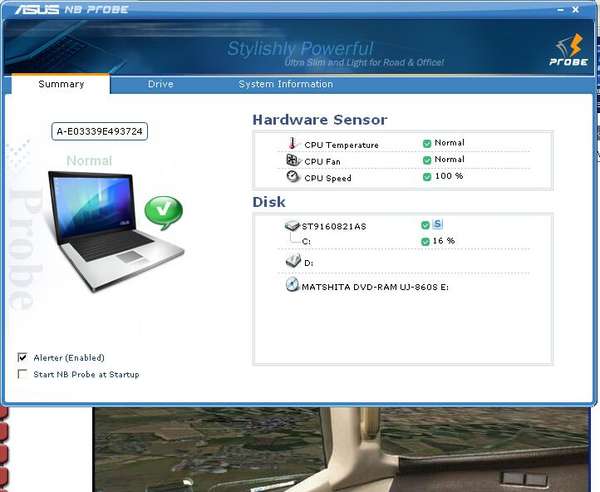Open the Drive tab
600x492 pixels.
pyautogui.click(x=160, y=84)
